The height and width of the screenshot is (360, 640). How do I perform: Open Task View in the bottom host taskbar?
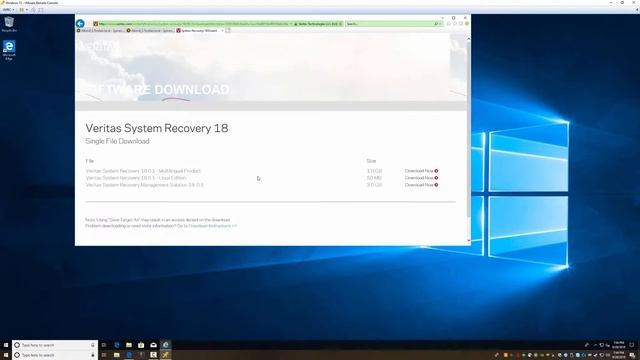pyautogui.click(x=104, y=355)
